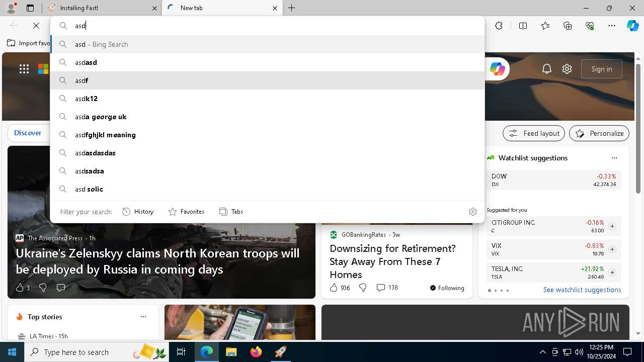Open the Downsizing for Retirement headline

pyautogui.click(x=392, y=261)
